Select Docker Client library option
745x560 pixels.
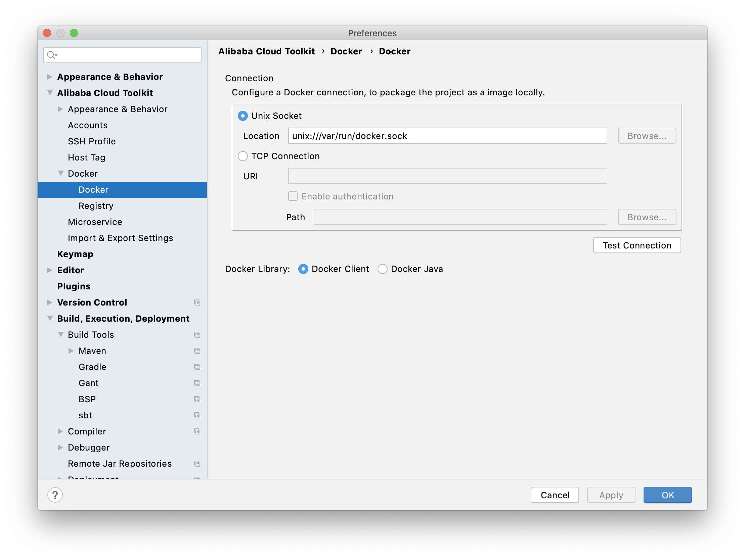click(303, 269)
